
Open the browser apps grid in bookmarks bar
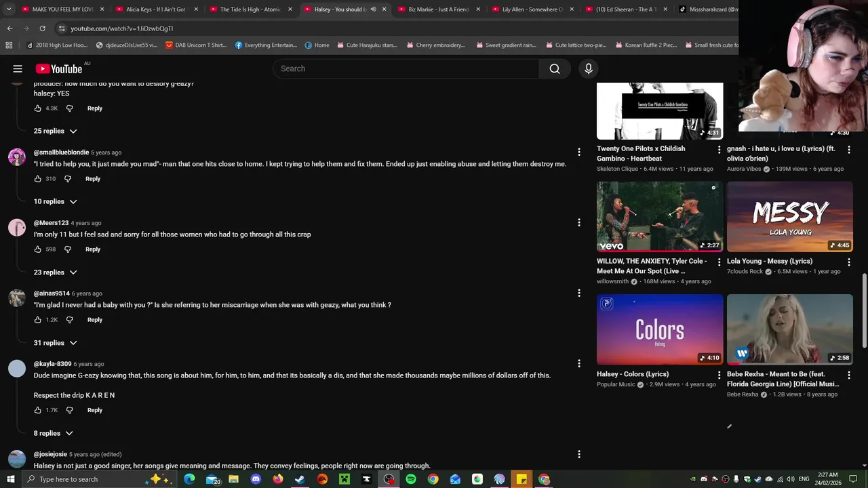[x=9, y=45]
